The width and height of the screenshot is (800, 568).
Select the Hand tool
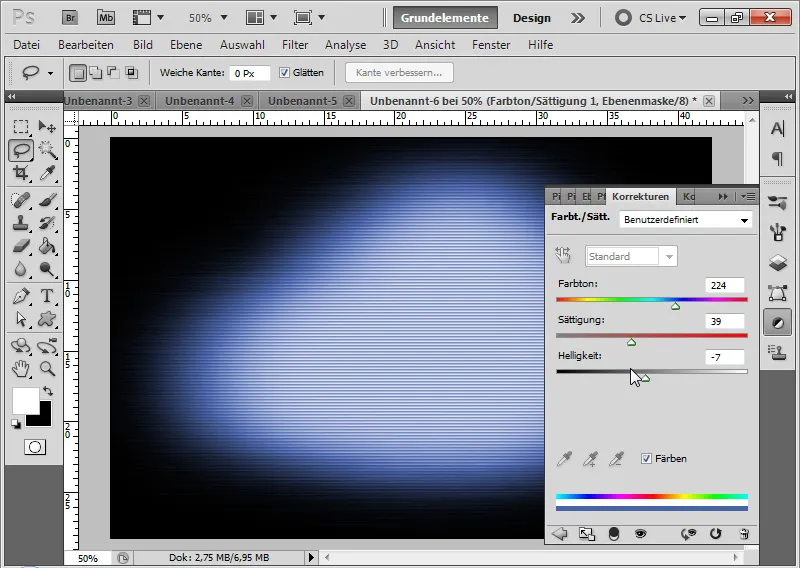(21, 368)
